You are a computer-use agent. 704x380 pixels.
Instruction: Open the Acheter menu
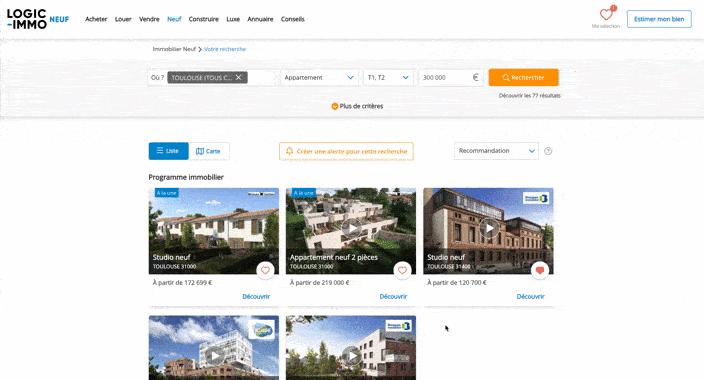pyautogui.click(x=96, y=19)
